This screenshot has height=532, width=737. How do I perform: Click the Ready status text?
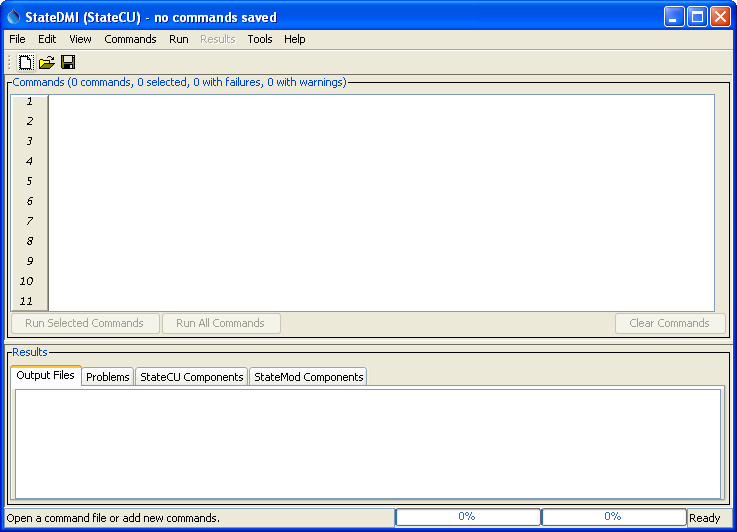coord(705,518)
